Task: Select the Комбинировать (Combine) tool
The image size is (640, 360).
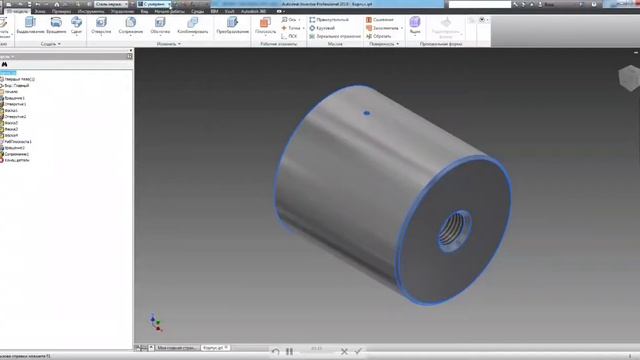Action: tap(193, 25)
